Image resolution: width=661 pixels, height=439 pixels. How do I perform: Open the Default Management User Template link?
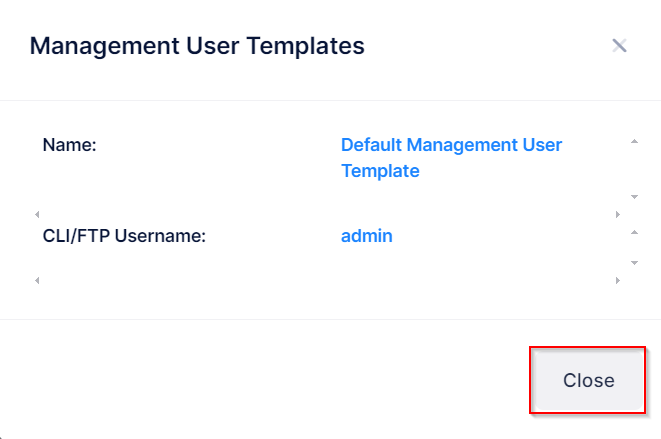coord(451,158)
